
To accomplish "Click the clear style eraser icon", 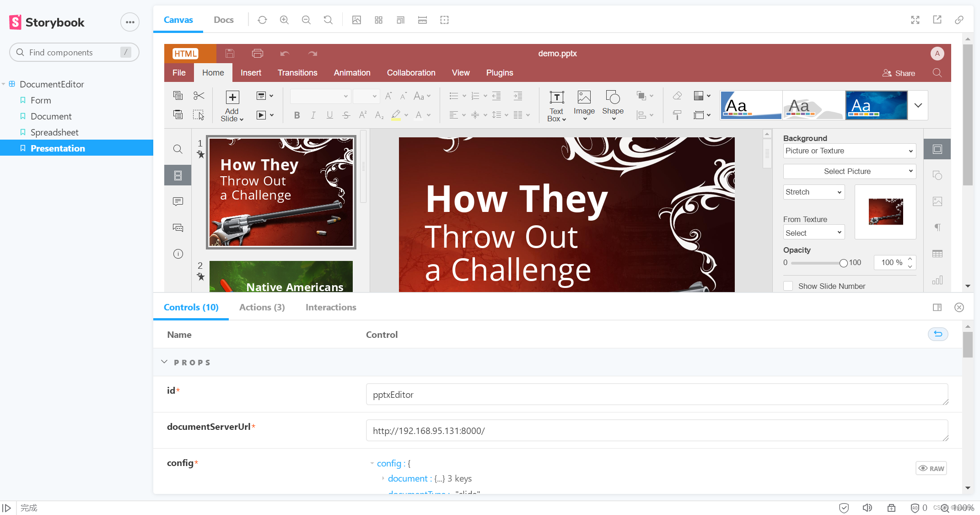I will pyautogui.click(x=677, y=96).
